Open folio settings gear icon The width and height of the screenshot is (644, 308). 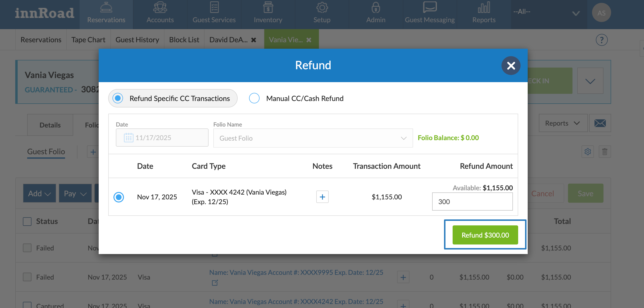tap(587, 152)
